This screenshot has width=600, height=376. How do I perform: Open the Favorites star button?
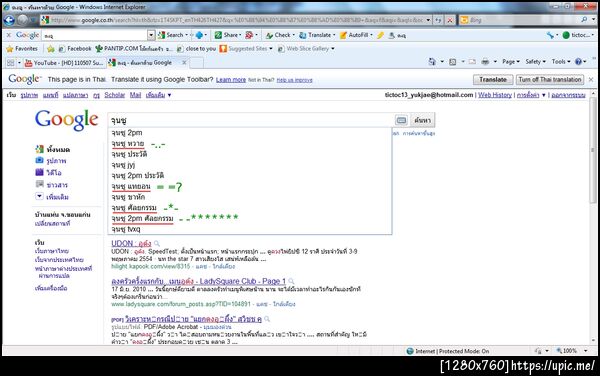22,49
